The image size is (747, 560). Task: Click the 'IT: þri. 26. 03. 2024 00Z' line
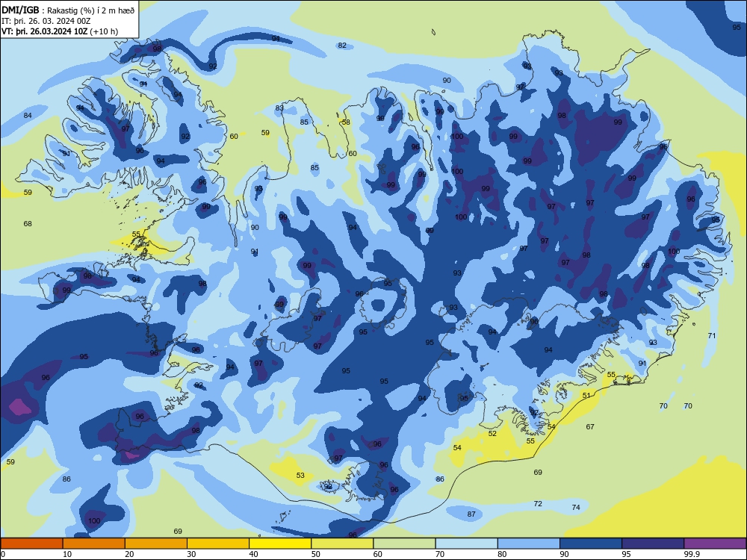pos(46,21)
